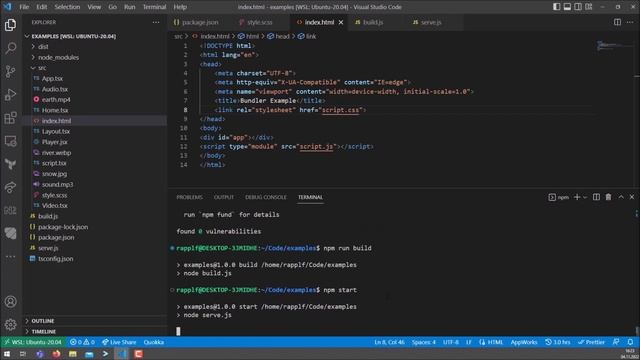
Task: Collapse the src folder
Action: pos(95,68)
